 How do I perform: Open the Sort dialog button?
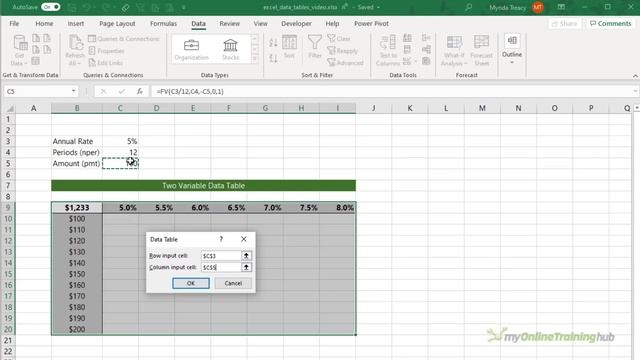tap(289, 47)
